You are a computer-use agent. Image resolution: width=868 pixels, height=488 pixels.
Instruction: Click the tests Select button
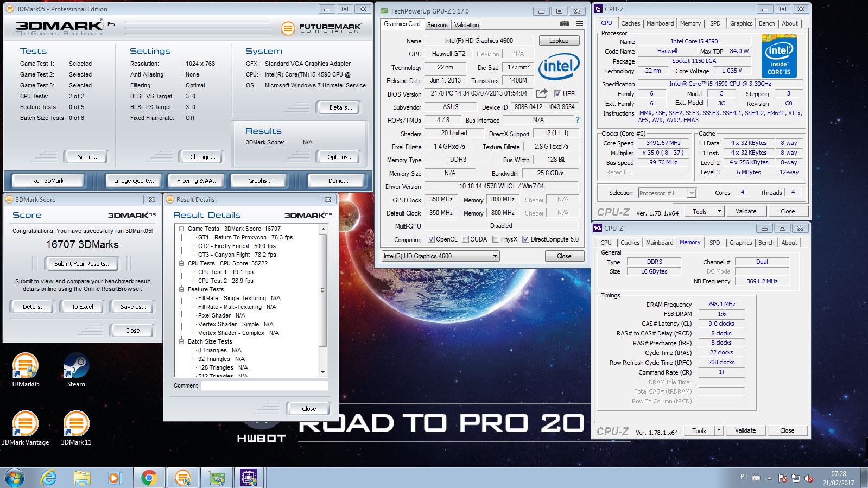[88, 157]
